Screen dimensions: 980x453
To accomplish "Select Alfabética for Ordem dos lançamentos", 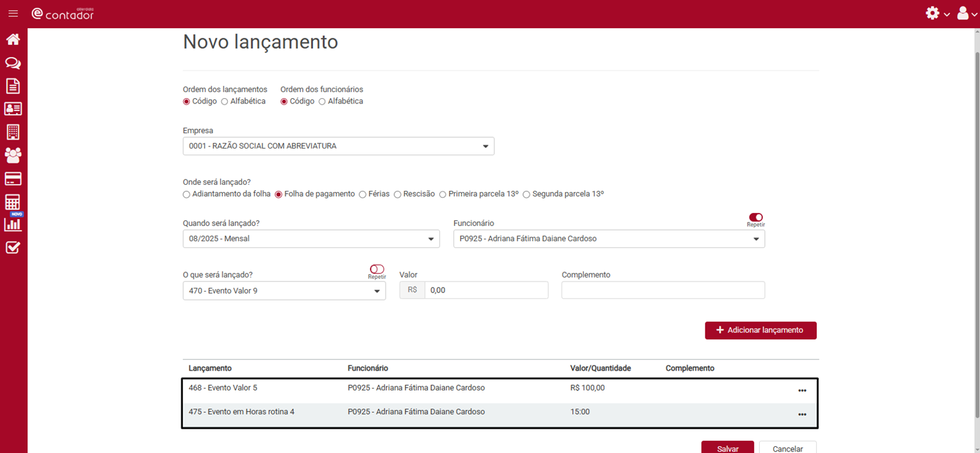I will 225,101.
